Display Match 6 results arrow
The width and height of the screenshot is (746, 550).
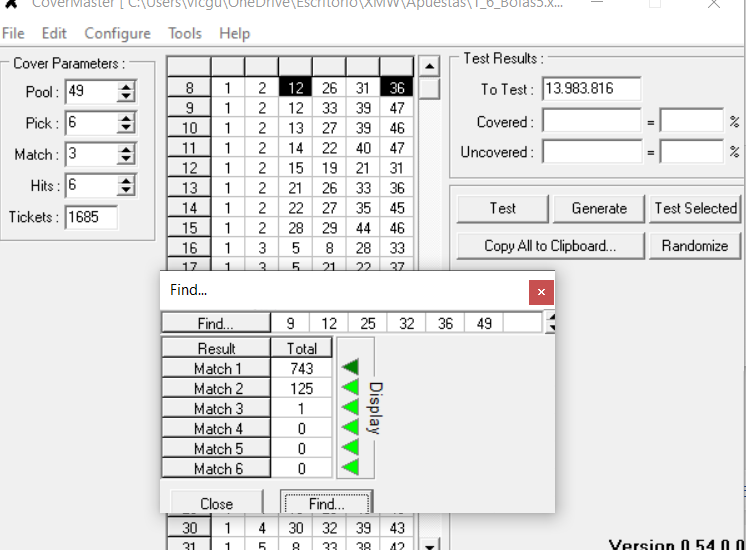coord(351,467)
